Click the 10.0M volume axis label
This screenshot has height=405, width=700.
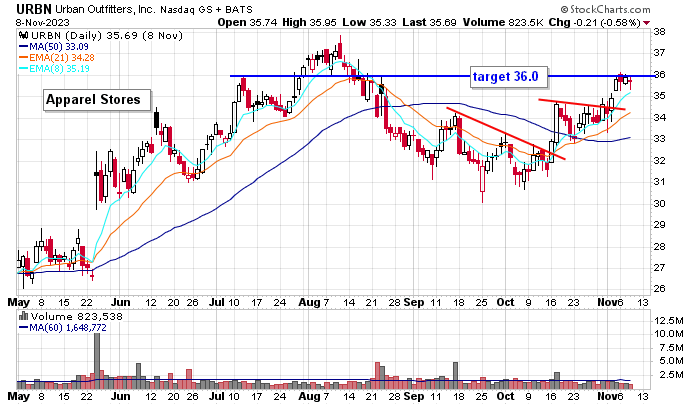pos(668,334)
